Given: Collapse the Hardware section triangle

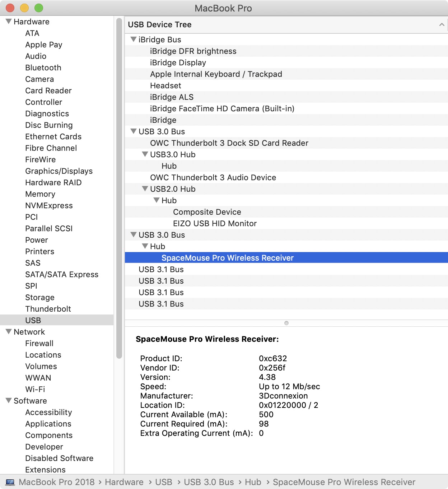Looking at the screenshot, I should click(9, 21).
